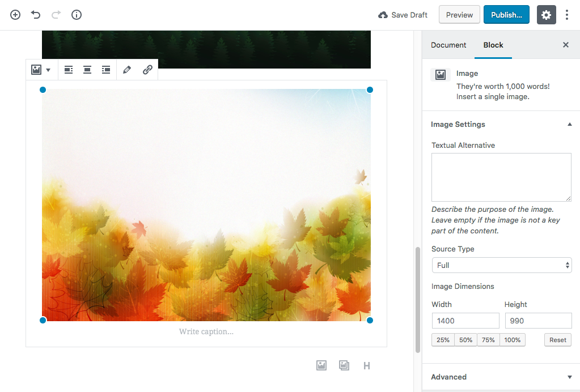580x392 pixels.
Task: Click the Image block icon in the sidebar
Action: [x=441, y=75]
